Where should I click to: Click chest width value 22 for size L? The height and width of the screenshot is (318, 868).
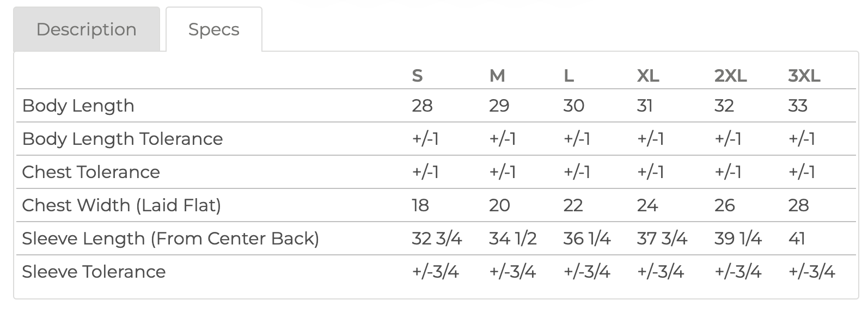point(573,205)
